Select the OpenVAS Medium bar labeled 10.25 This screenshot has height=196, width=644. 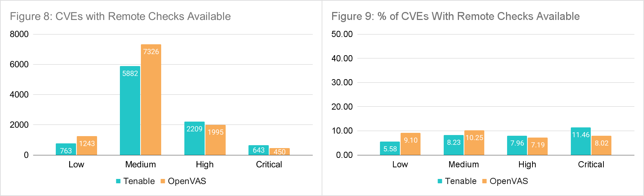click(x=474, y=143)
